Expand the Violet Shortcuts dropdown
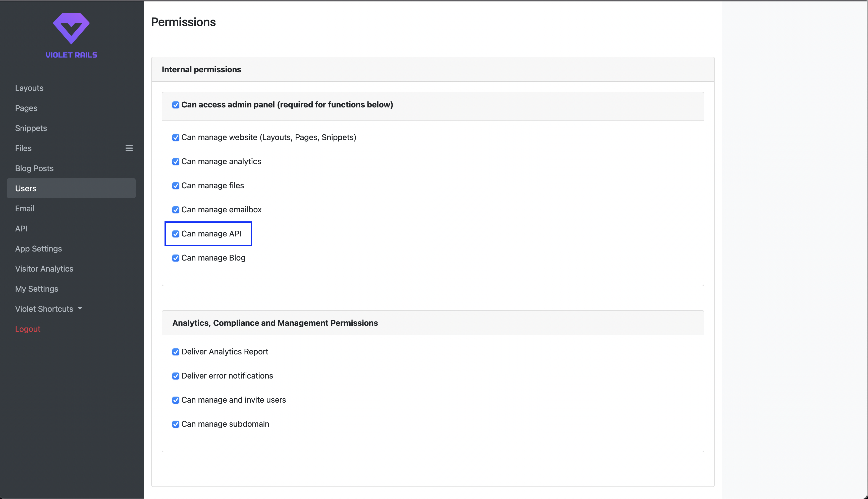Image resolution: width=868 pixels, height=499 pixels. click(x=48, y=309)
